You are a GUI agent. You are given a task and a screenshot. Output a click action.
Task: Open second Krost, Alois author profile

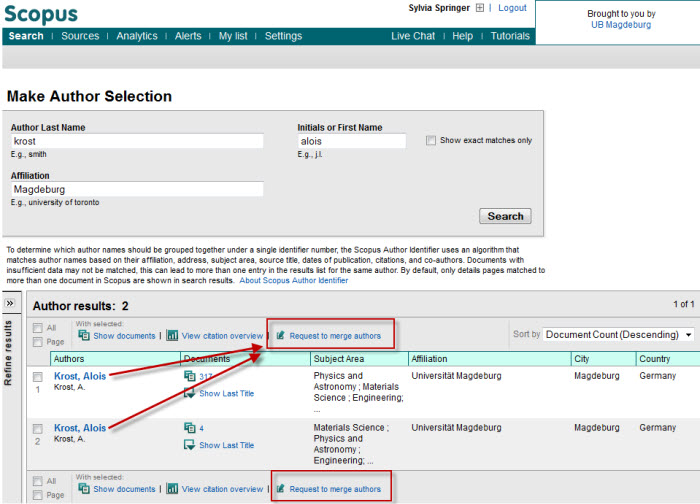click(80, 428)
